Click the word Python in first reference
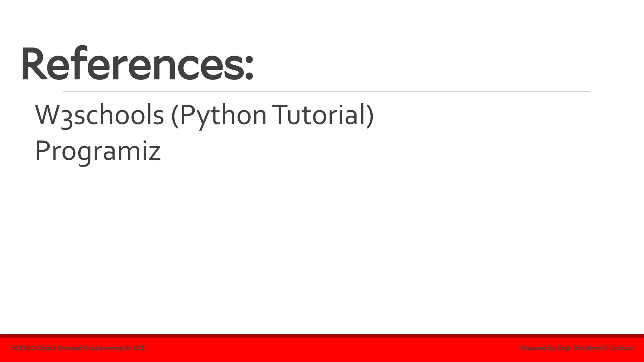This screenshot has height=362, width=644. click(x=223, y=115)
